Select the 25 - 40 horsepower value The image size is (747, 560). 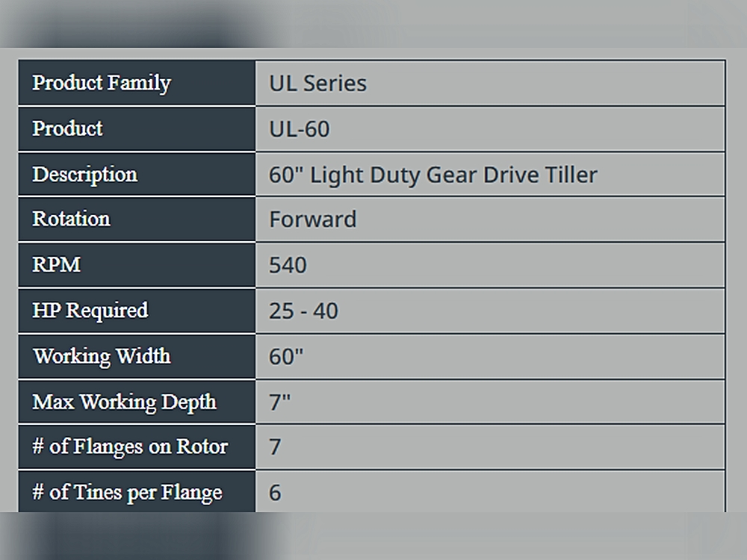[303, 311]
